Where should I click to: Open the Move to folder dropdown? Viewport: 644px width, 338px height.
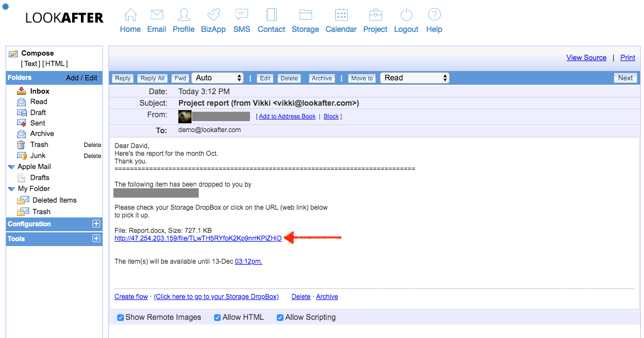click(414, 78)
